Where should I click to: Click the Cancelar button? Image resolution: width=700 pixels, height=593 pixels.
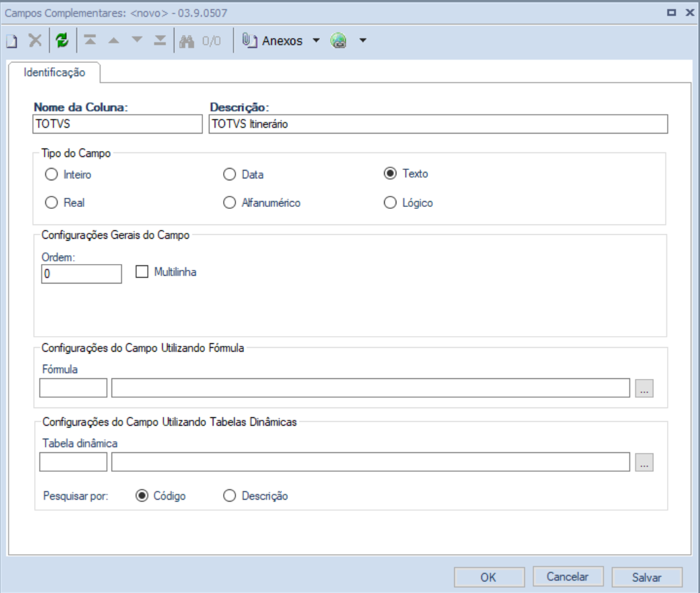click(x=568, y=577)
